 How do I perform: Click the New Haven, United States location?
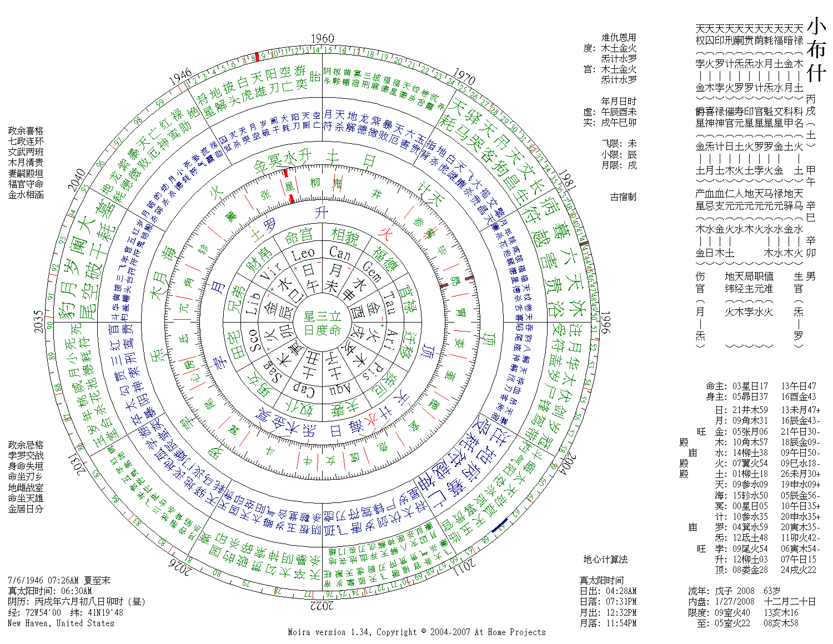[x=61, y=623]
